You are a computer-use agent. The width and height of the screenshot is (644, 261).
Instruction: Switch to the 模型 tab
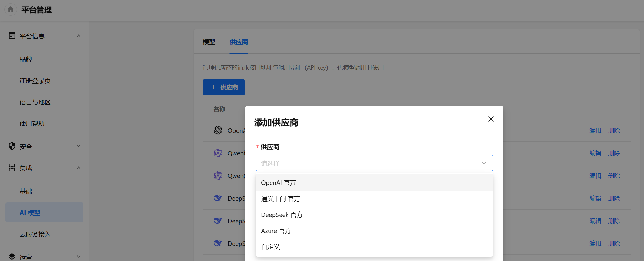[209, 42]
